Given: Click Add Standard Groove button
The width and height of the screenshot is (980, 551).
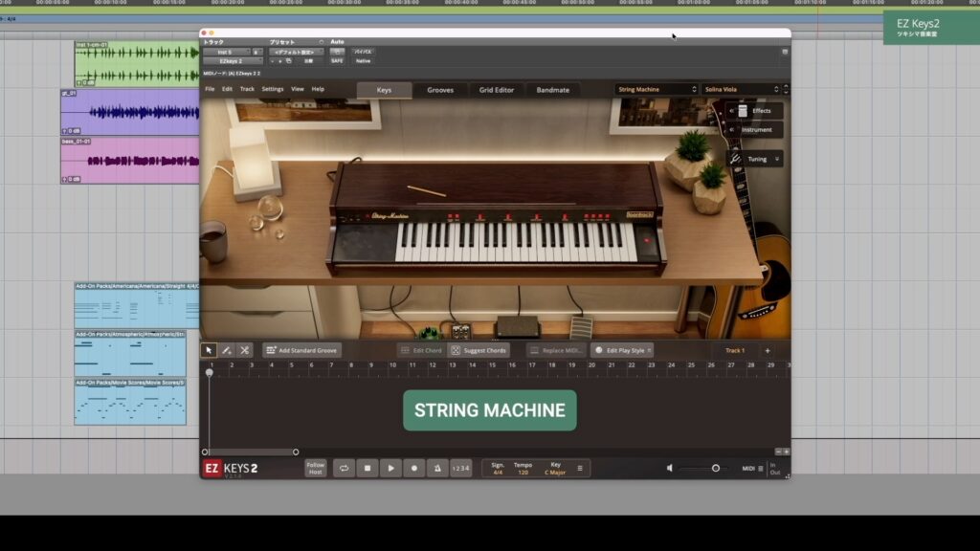Looking at the screenshot, I should pos(301,351).
